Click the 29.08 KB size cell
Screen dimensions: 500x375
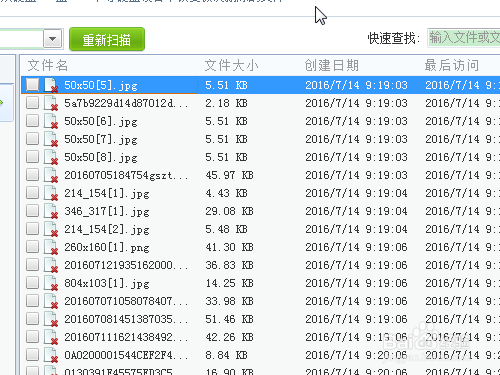tap(229, 211)
